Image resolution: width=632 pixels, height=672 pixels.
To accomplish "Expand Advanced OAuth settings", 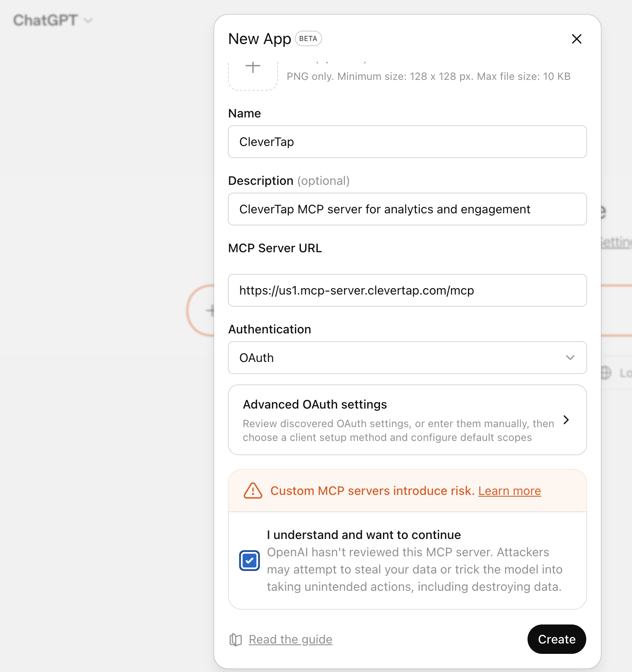I will pos(407,420).
